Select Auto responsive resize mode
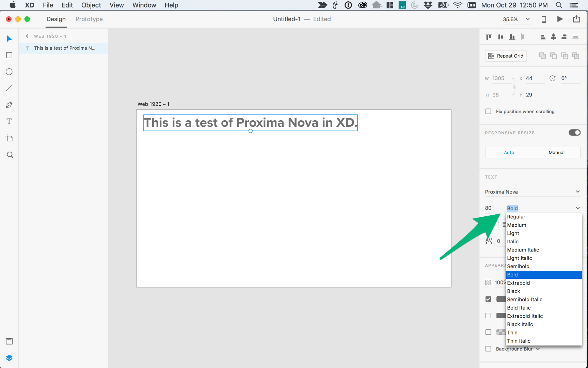Screen dimensions: 588x368 click(x=509, y=152)
